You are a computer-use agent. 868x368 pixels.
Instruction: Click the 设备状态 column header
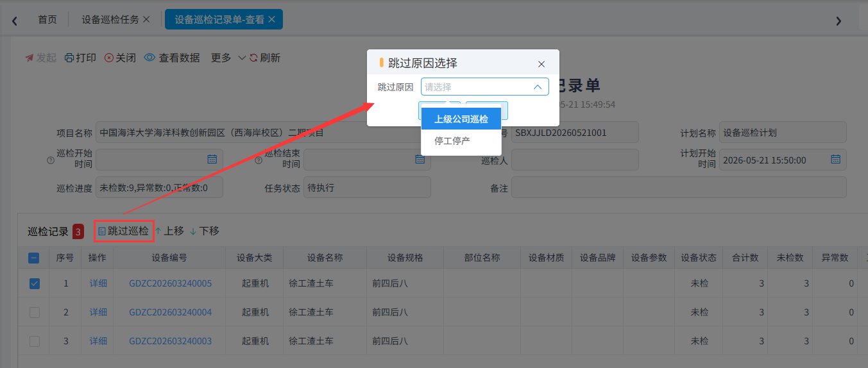[699, 258]
